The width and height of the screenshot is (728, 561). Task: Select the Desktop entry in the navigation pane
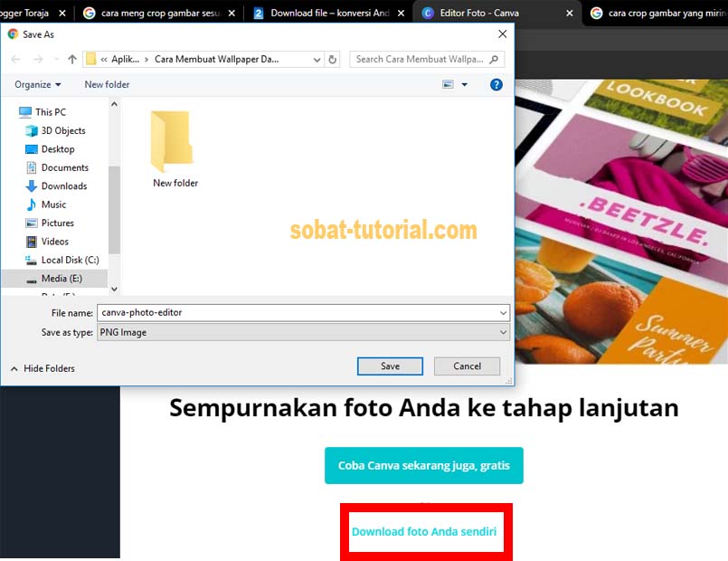click(x=54, y=148)
